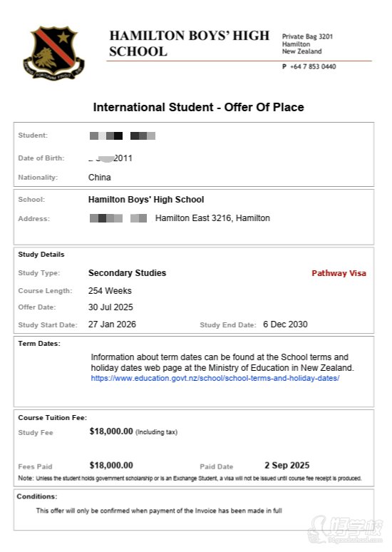Select the Study Start Date 27 Jan 2026

point(112,324)
